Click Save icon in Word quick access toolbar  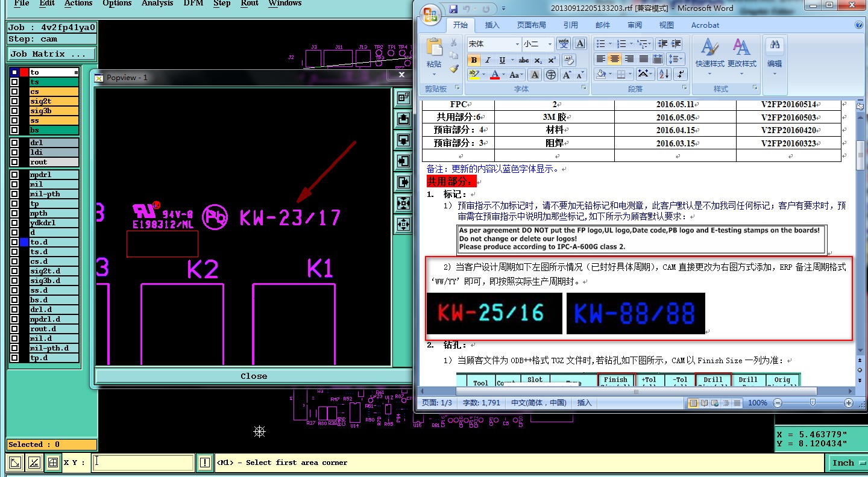pyautogui.click(x=454, y=8)
